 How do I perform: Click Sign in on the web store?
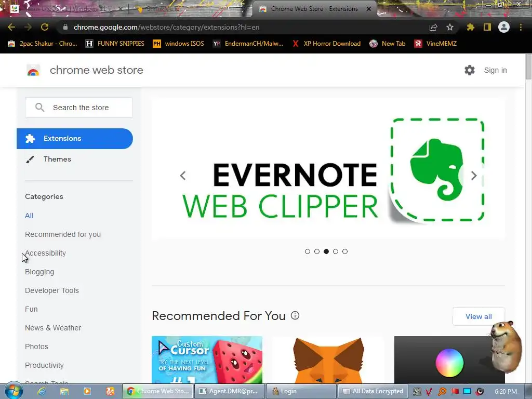point(495,70)
